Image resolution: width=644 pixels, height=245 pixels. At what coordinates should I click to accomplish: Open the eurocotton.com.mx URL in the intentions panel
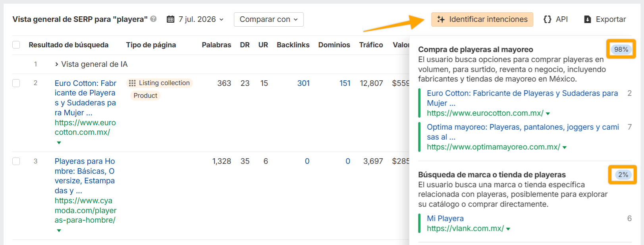tap(485, 113)
